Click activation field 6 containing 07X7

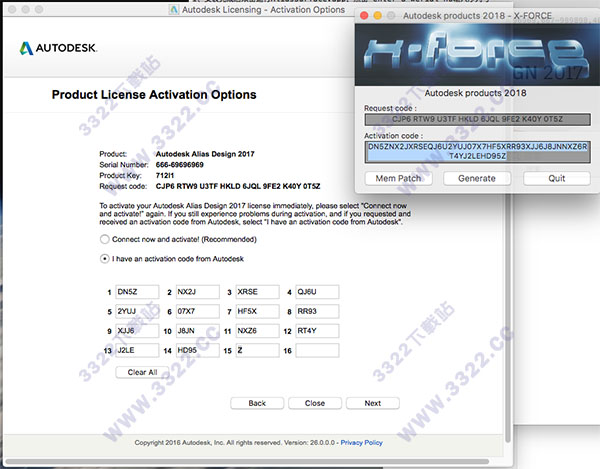coord(197,311)
